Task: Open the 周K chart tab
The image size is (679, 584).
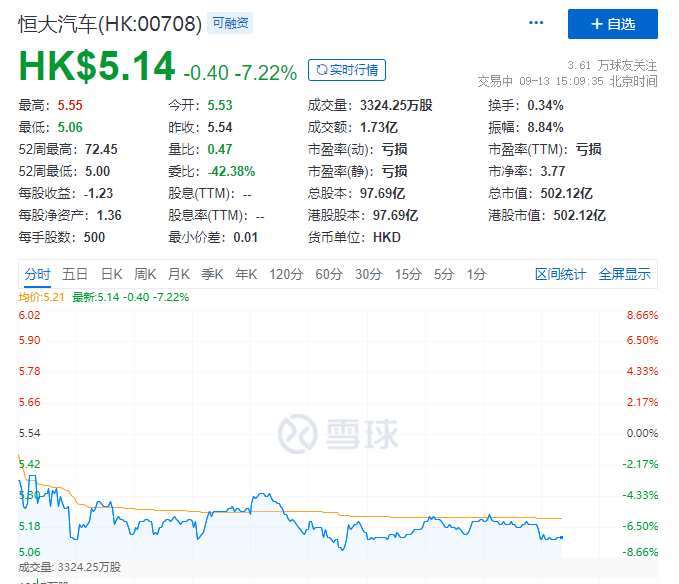Action: (x=145, y=274)
